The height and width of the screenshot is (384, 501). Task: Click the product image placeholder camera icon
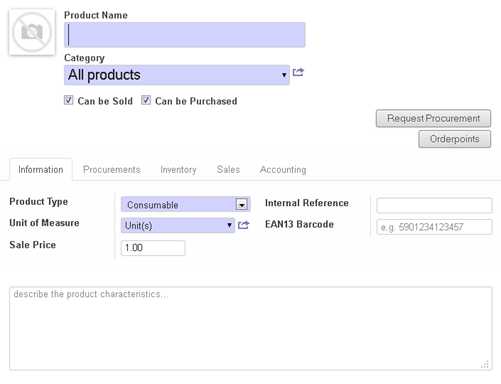click(32, 32)
